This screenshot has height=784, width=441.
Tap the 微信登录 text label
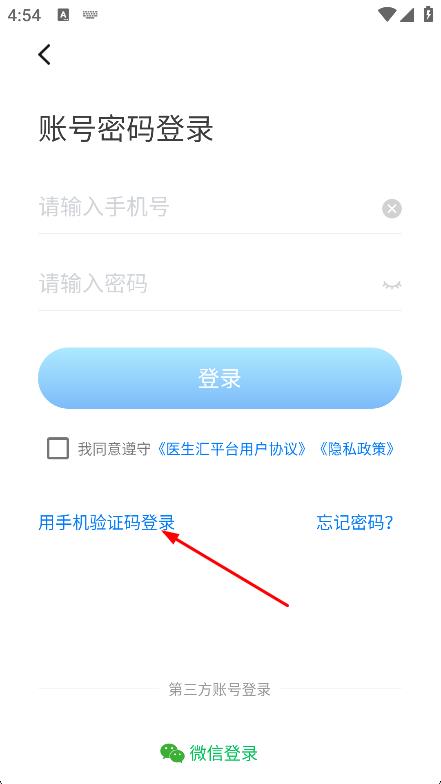click(224, 752)
